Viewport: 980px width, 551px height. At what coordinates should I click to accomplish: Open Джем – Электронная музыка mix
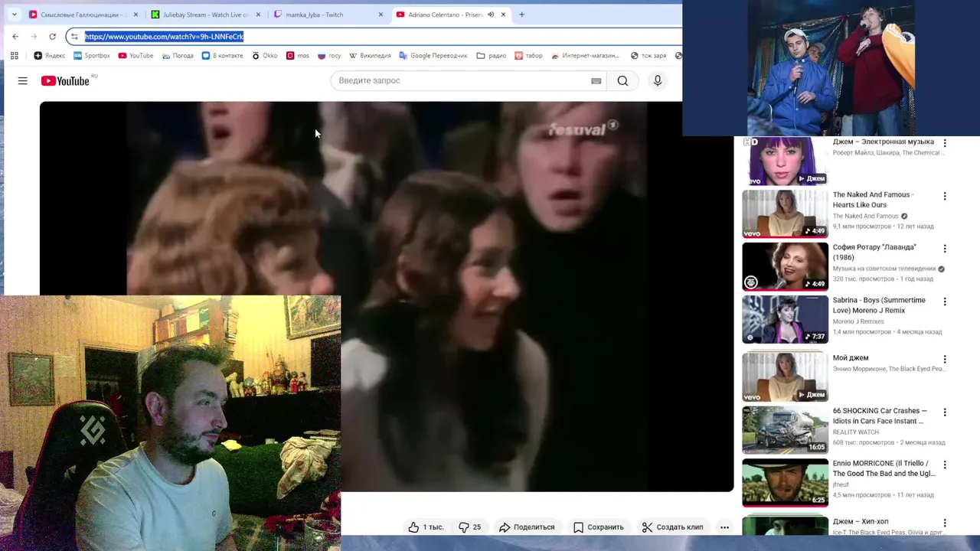(x=883, y=142)
